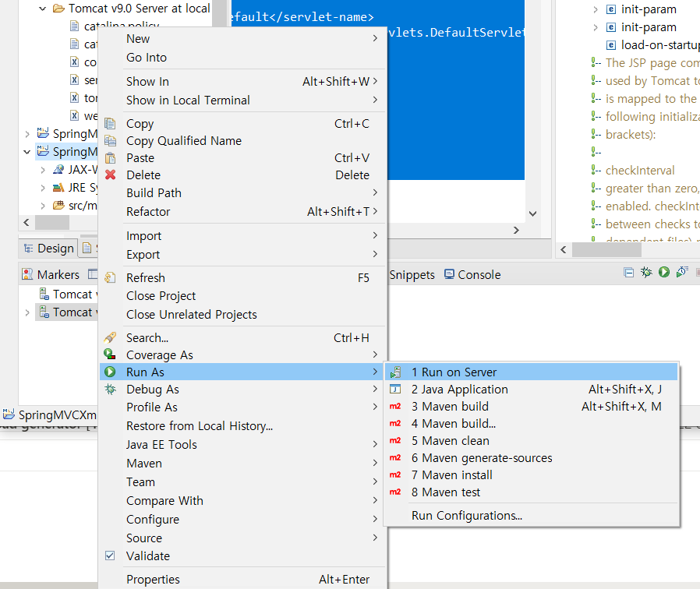Screen dimensions: 700x589
Task: Click outline panel horizontal scrollbar thumb
Action: [606, 249]
